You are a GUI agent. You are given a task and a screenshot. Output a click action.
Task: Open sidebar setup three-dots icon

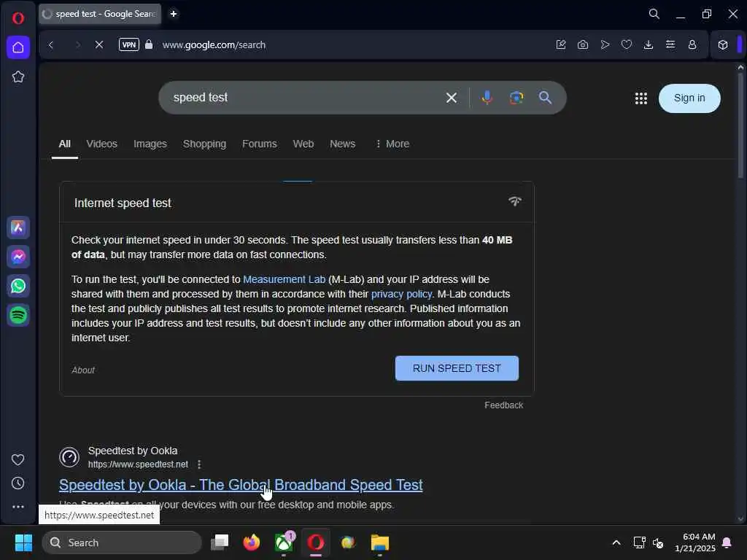pos(18,507)
